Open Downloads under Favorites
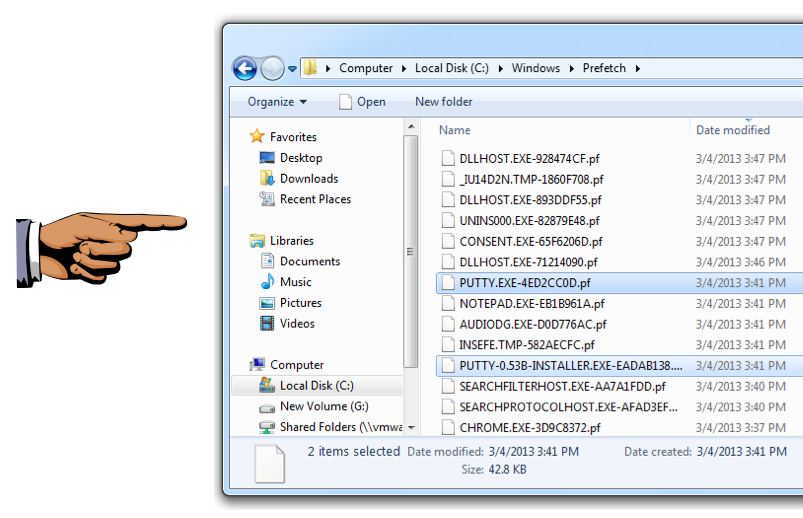This screenshot has height=518, width=803. [x=309, y=179]
